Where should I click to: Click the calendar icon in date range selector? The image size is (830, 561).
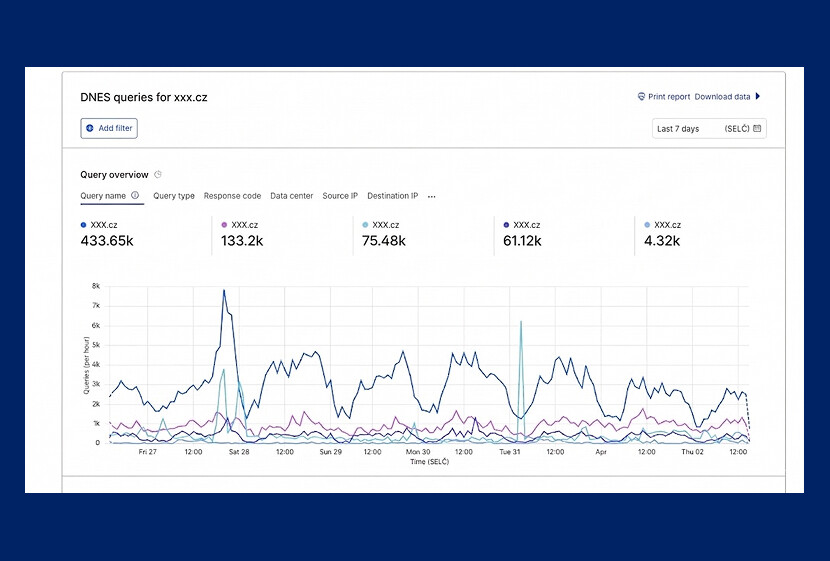(x=757, y=129)
